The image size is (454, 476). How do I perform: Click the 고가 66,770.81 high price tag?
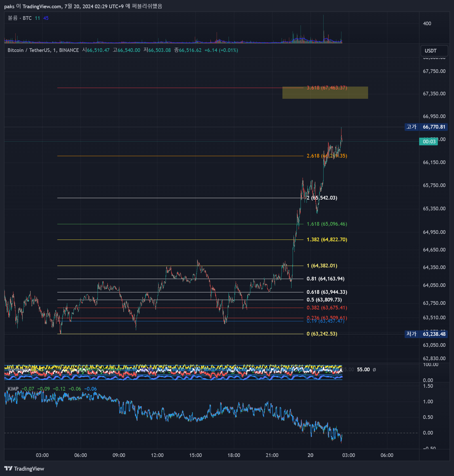pyautogui.click(x=426, y=127)
